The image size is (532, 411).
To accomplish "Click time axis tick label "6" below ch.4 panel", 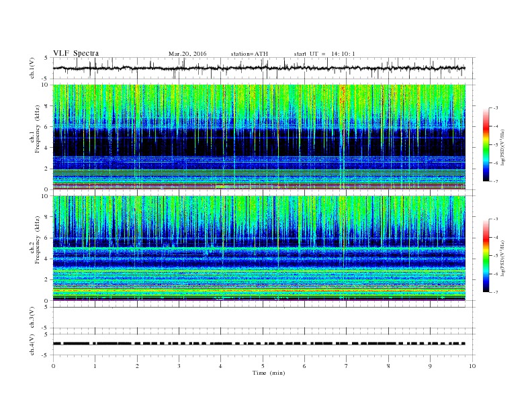I will point(304,366).
